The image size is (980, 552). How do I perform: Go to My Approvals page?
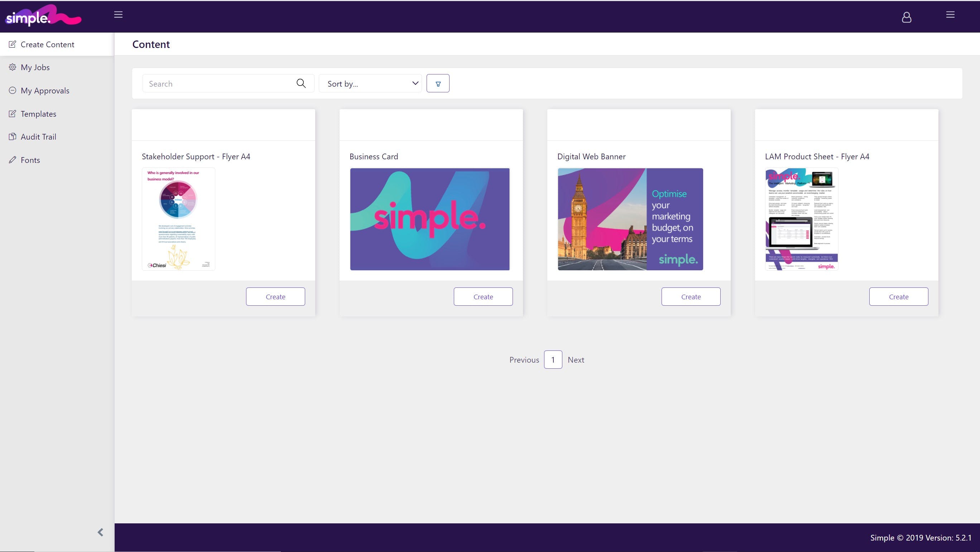tap(45, 91)
